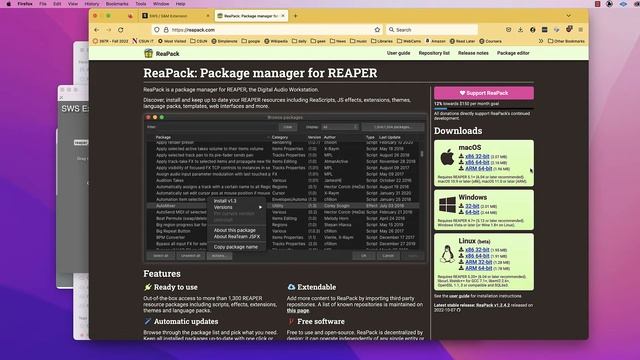The width and height of the screenshot is (640, 360).
Task: Open the Repository list page
Action: [434, 53]
